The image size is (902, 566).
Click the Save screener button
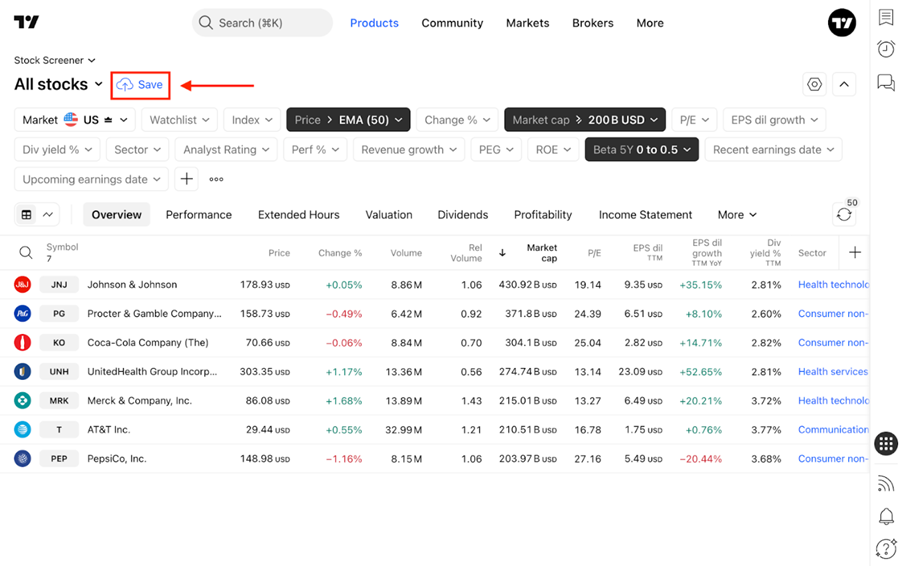click(x=140, y=85)
